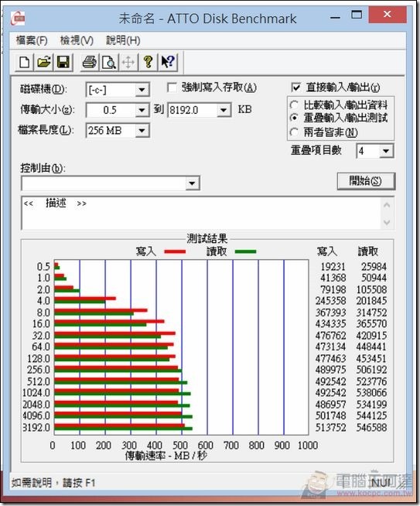The height and width of the screenshot is (506, 420).
Task: Click the write value 245358
Action: click(330, 301)
